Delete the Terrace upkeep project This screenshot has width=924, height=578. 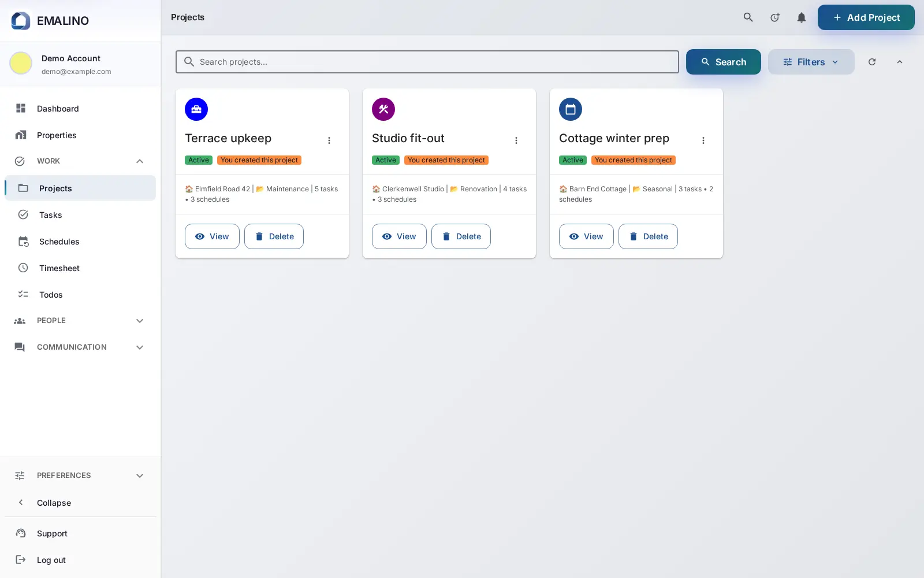pos(274,236)
